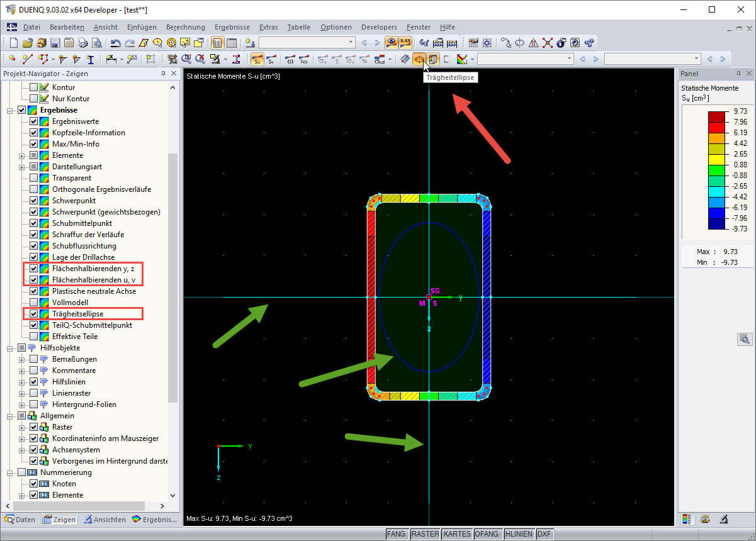756x541 pixels.
Task: Enable the Vollmodell checkbox
Action: [x=34, y=303]
